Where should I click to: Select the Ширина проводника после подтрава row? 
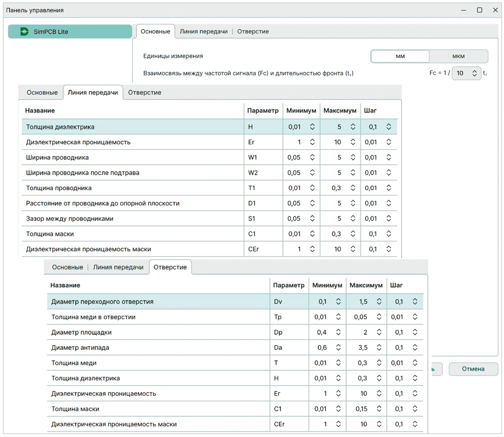[x=210, y=172]
